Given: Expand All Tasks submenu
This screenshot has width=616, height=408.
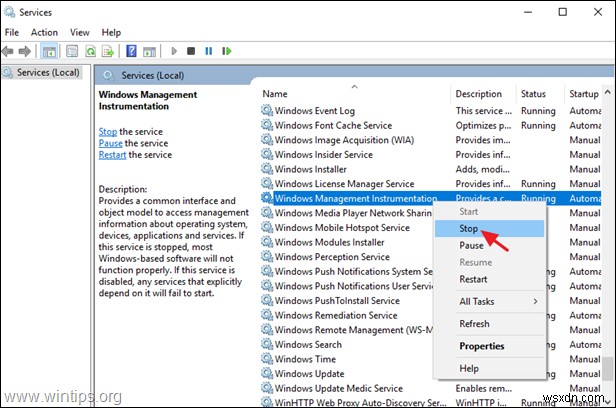Looking at the screenshot, I should [x=490, y=302].
